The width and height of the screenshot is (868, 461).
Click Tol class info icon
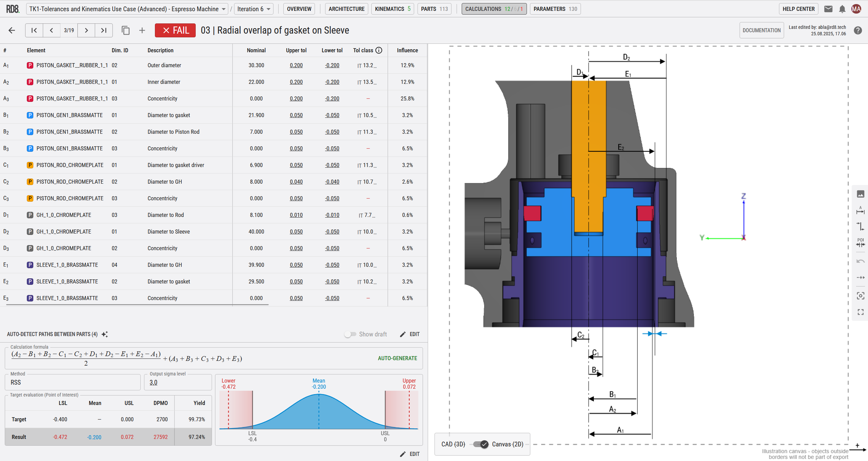[379, 50]
